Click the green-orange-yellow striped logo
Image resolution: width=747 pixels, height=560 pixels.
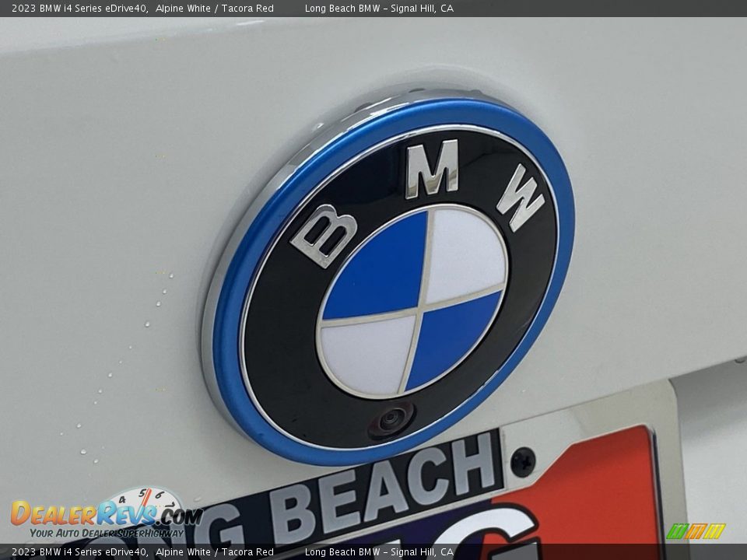[x=696, y=531]
